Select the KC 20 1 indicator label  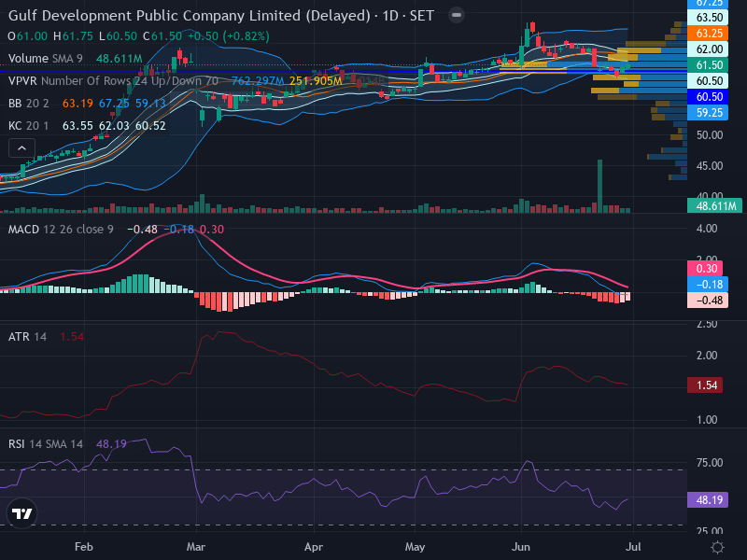29,126
